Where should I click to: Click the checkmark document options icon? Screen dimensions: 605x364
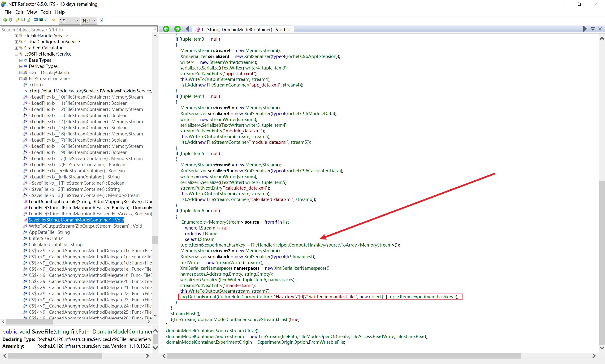click(x=102, y=20)
